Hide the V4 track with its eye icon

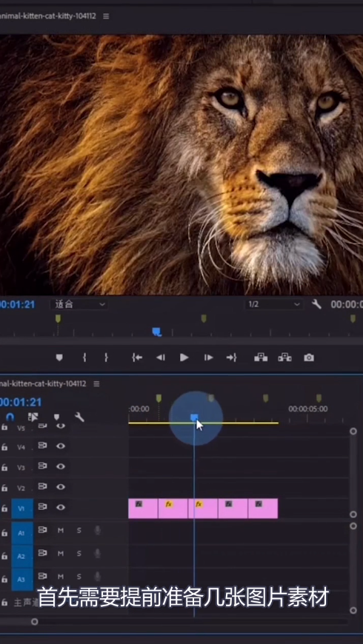[61, 446]
